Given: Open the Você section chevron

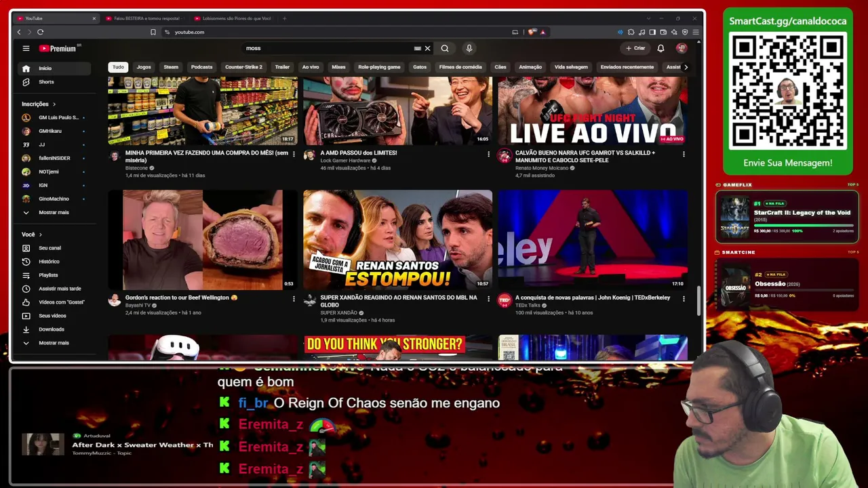Looking at the screenshot, I should tap(40, 235).
